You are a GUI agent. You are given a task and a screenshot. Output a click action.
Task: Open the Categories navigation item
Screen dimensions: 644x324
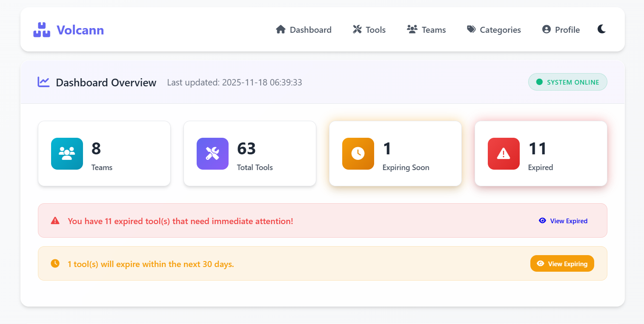494,30
